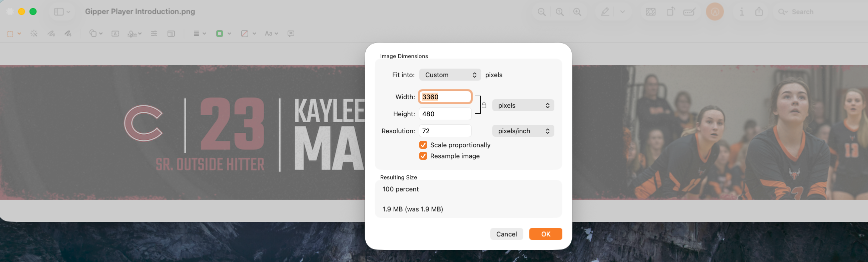Viewport: 868px width, 262px height.
Task: Click the remove background icon
Action: point(651,12)
